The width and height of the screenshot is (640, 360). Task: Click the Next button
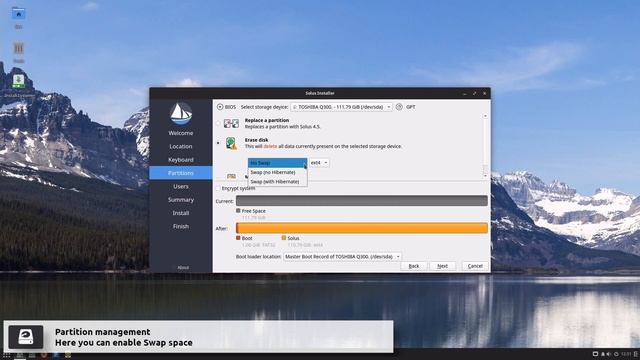[x=442, y=266]
